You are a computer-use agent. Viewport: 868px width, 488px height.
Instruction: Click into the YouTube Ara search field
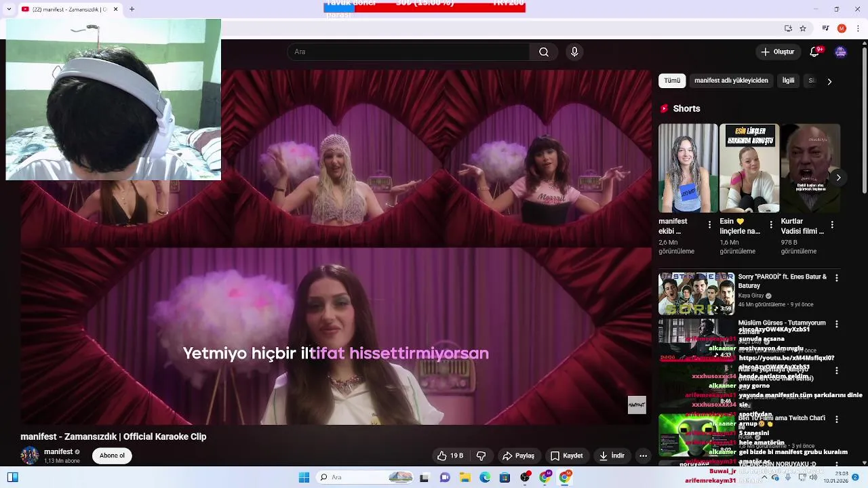click(x=408, y=52)
